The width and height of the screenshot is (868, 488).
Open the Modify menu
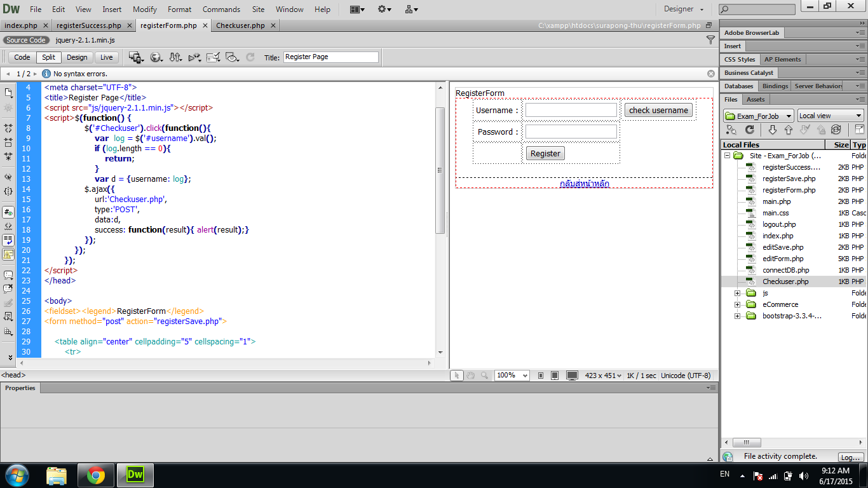[145, 9]
